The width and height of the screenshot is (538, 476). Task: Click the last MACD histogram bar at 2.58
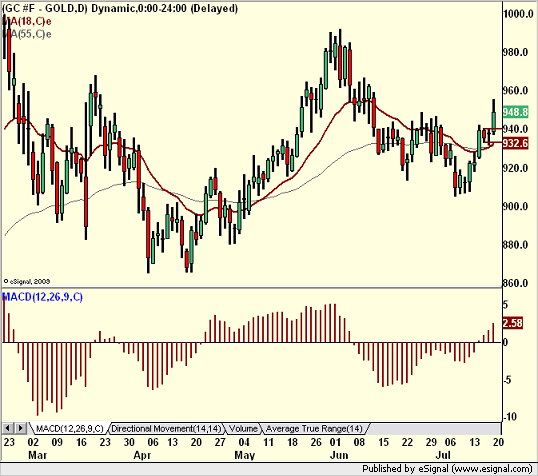[493, 333]
